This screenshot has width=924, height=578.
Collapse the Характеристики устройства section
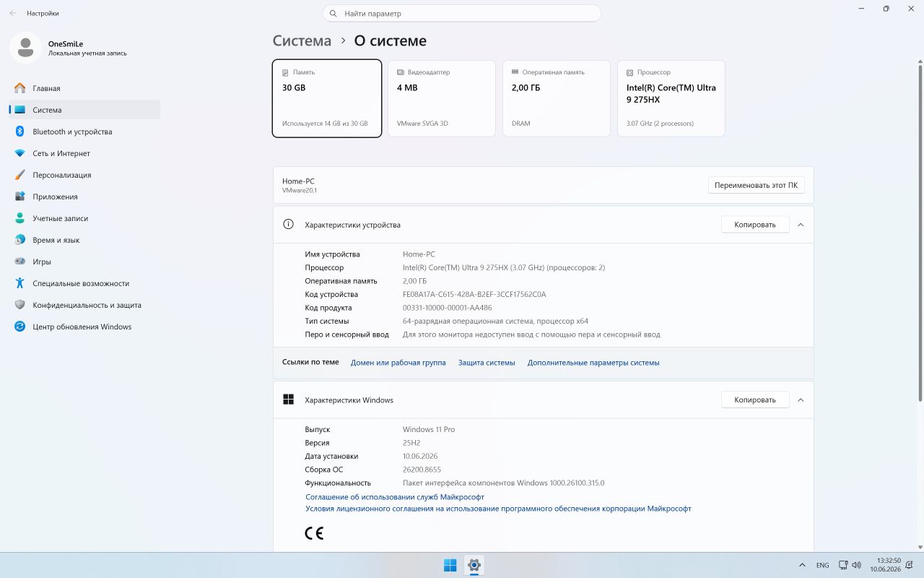click(801, 225)
